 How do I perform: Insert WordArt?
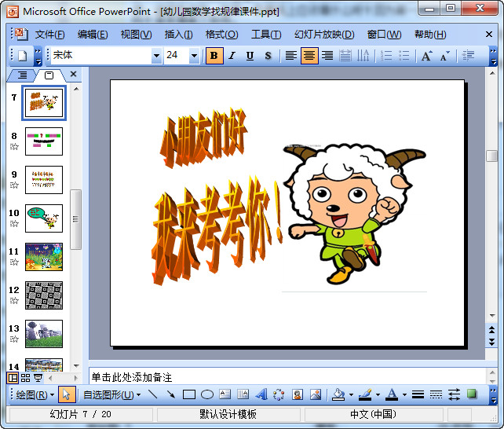click(x=261, y=394)
